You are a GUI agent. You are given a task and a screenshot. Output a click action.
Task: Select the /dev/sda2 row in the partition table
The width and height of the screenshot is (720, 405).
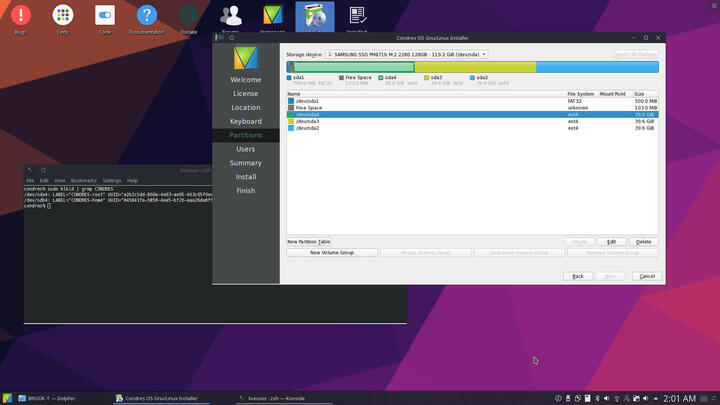tap(472, 128)
